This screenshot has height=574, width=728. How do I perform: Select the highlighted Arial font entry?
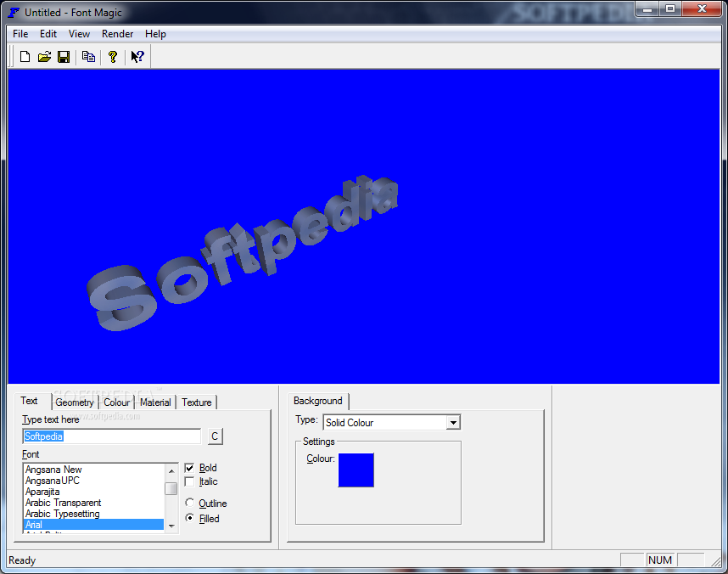94,525
